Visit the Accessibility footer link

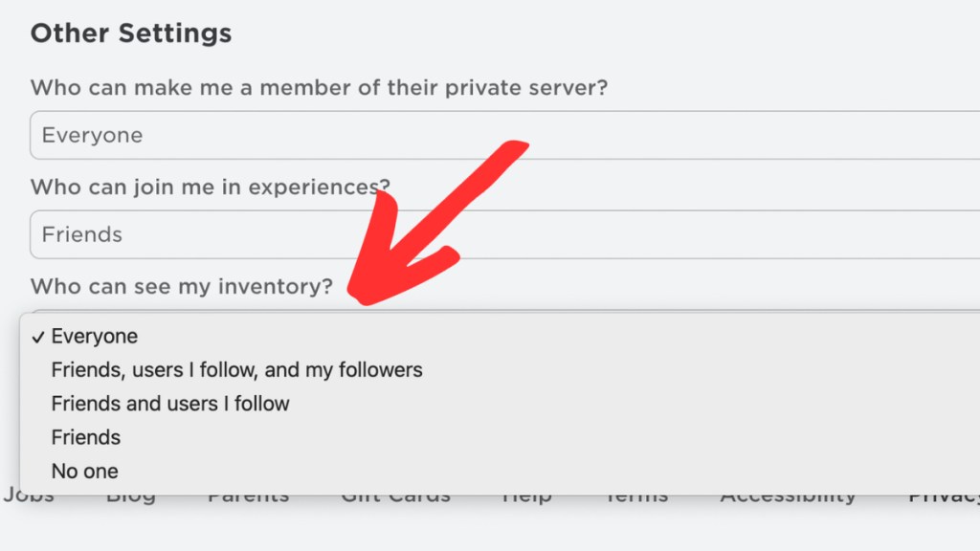[788, 498]
